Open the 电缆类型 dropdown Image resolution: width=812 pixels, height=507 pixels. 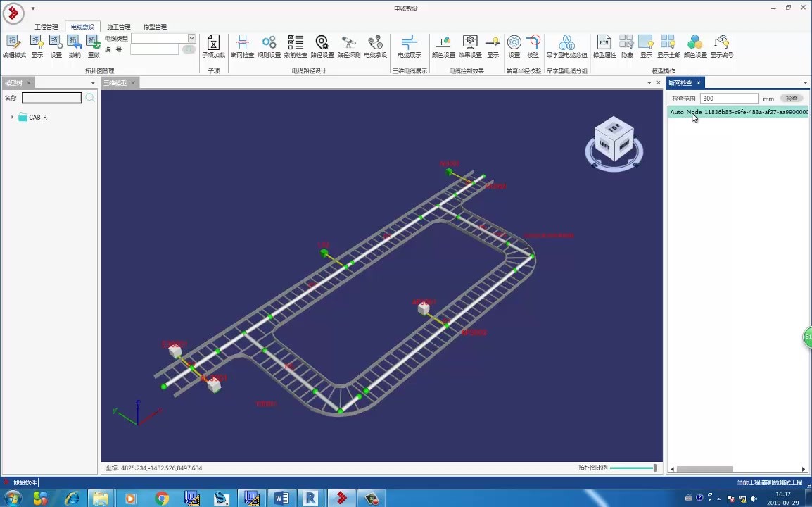(x=191, y=38)
